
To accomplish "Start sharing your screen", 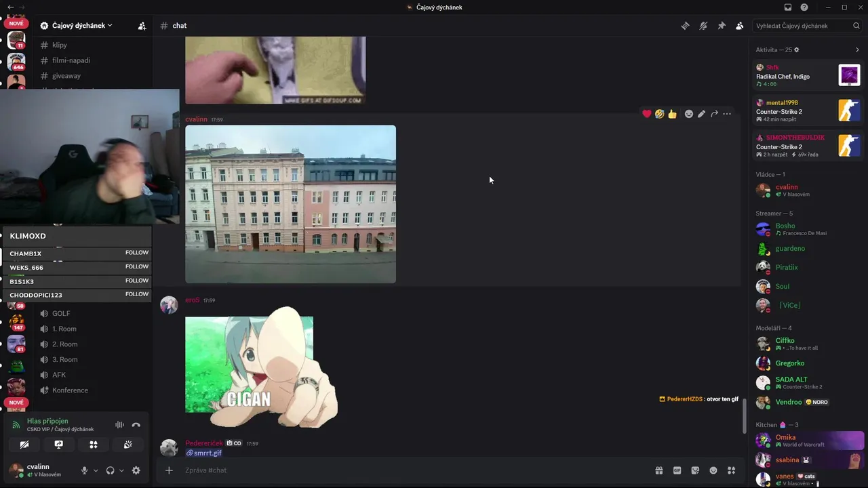I will (59, 445).
